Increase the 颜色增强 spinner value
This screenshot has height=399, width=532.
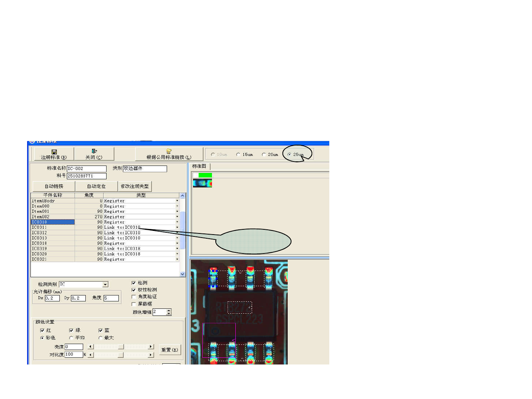169,311
